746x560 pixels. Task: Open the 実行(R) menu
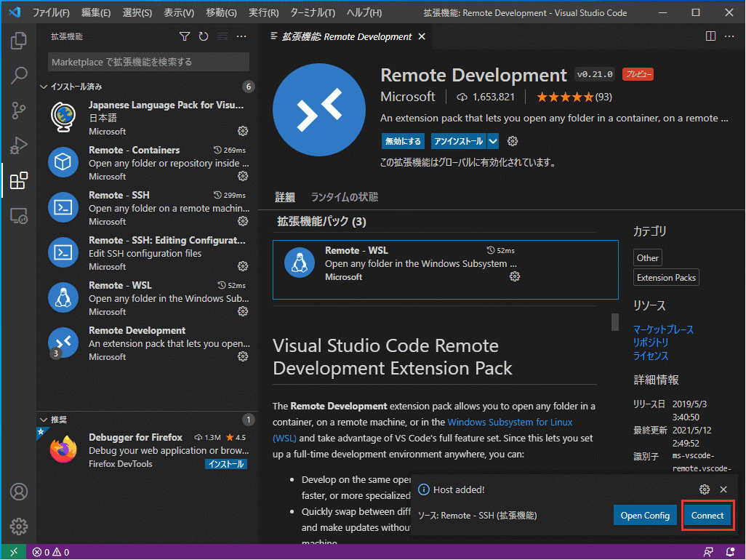tap(263, 13)
